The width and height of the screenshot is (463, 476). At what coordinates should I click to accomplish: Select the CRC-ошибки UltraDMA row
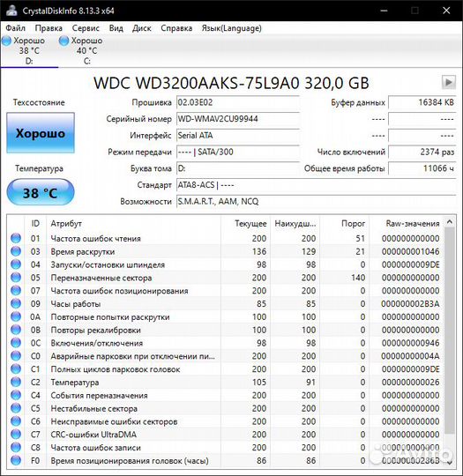coord(225,434)
